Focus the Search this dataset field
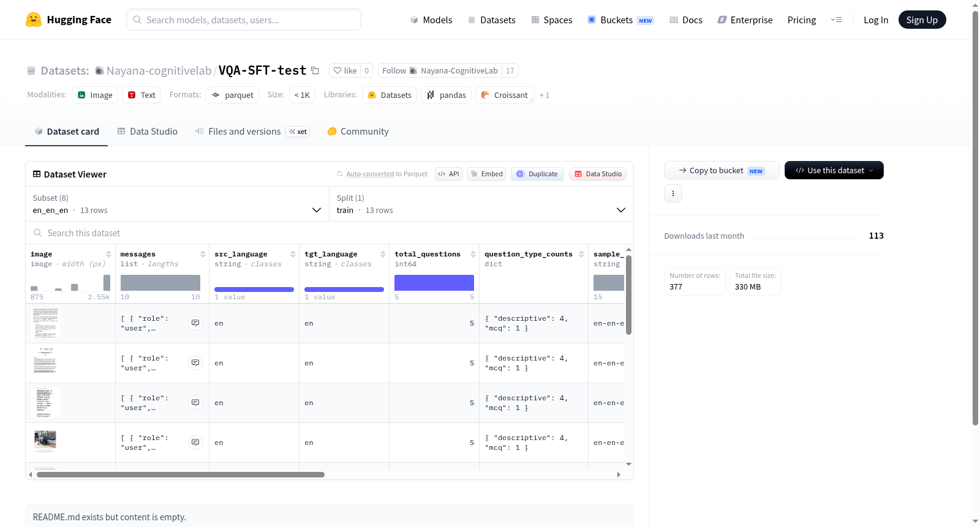The height and width of the screenshot is (527, 980). coord(330,233)
